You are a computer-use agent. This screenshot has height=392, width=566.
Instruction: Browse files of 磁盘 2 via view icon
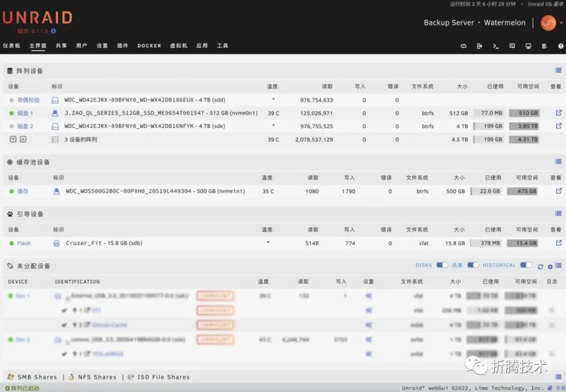(559, 126)
